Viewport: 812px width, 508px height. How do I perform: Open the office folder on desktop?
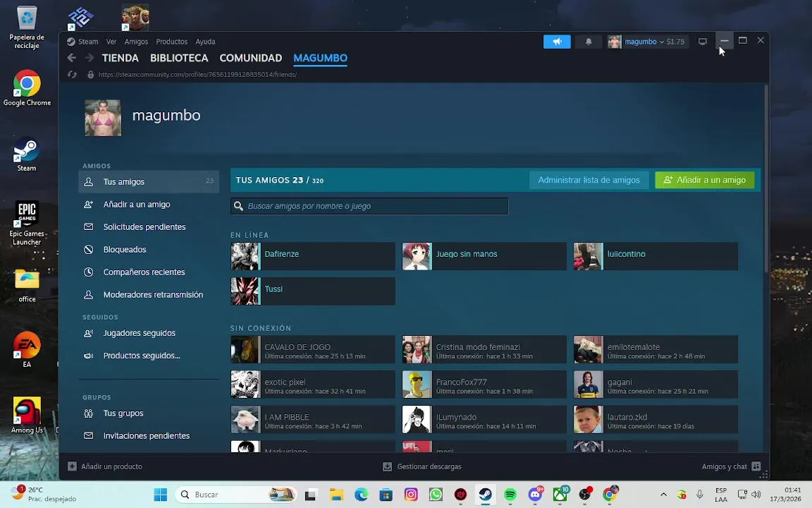pyautogui.click(x=27, y=284)
